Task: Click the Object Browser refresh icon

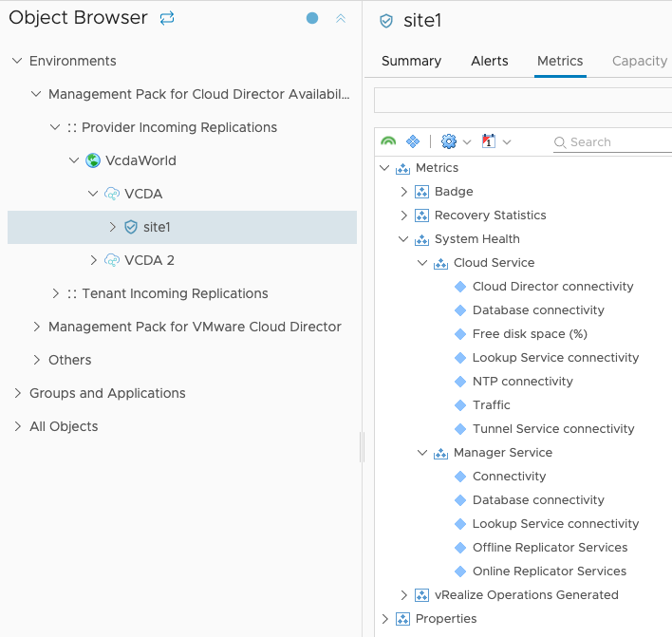Action: (x=167, y=18)
